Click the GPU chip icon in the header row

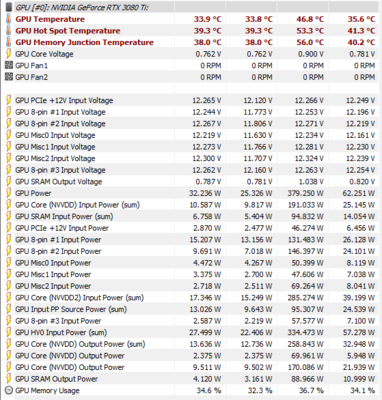coord(9,7)
